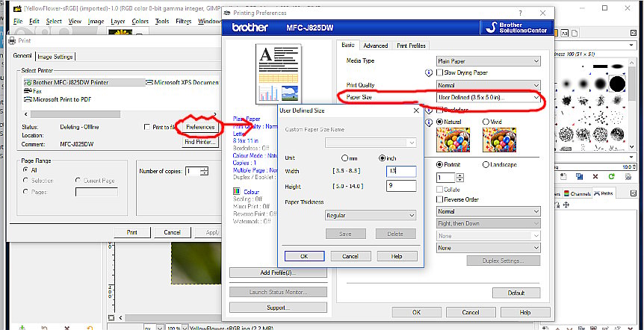Screen dimensions: 644x330
Task: Click Add Profile button
Action: coord(278,273)
